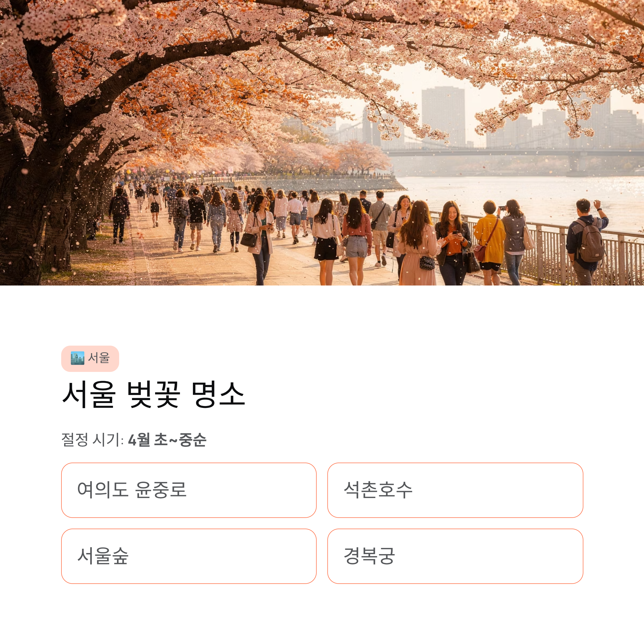Select the bold 4월 초~중순 text
This screenshot has height=644, width=644.
pos(167,439)
